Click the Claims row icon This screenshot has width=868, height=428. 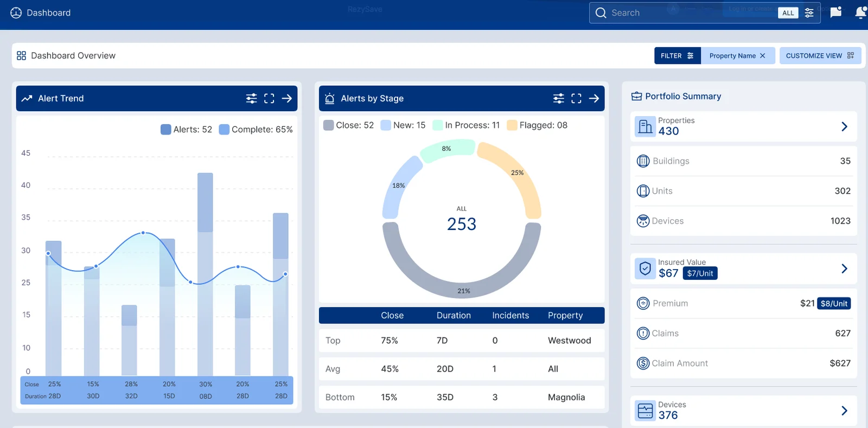(643, 333)
